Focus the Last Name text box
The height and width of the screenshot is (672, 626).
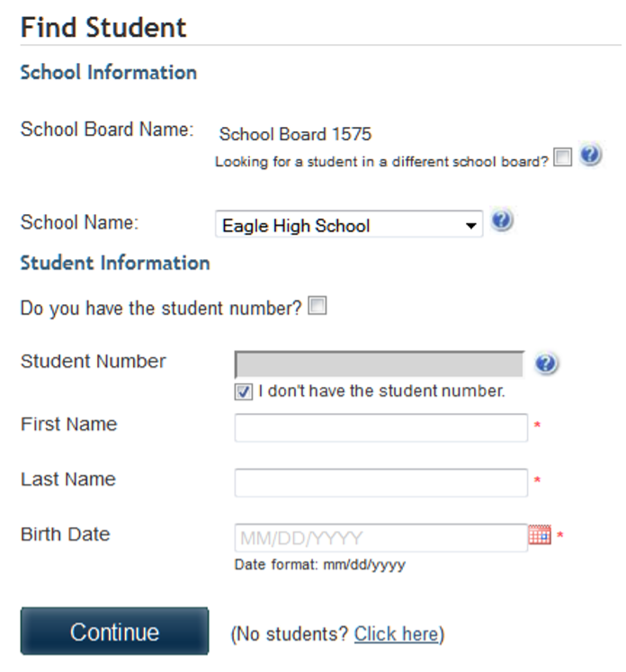coord(380,482)
